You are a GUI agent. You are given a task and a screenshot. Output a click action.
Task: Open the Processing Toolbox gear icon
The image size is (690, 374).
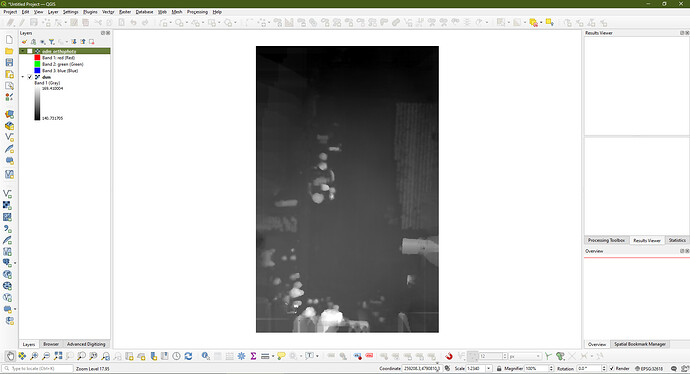click(x=241, y=356)
